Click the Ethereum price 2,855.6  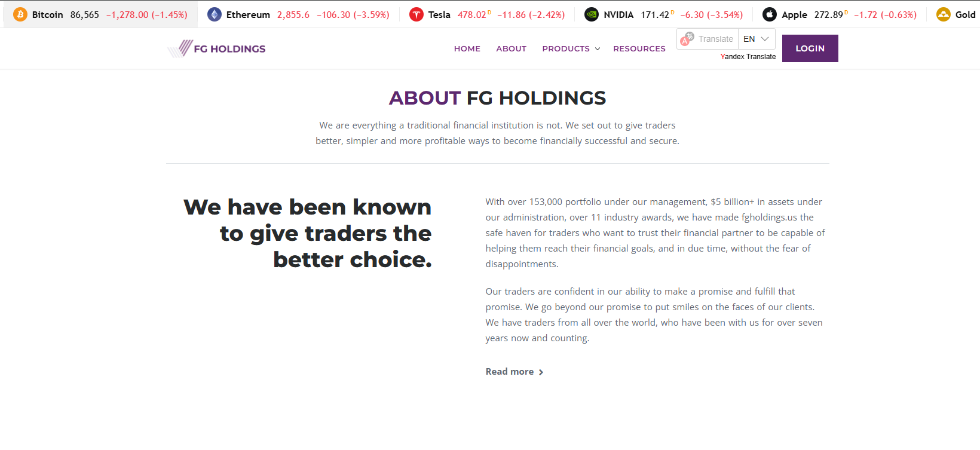[293, 14]
